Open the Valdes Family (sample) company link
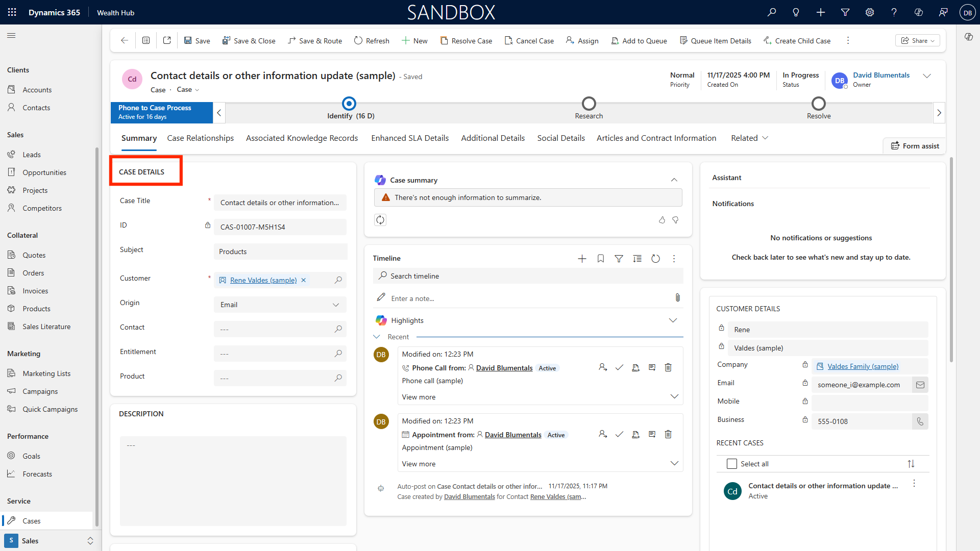980x551 pixels. [863, 366]
